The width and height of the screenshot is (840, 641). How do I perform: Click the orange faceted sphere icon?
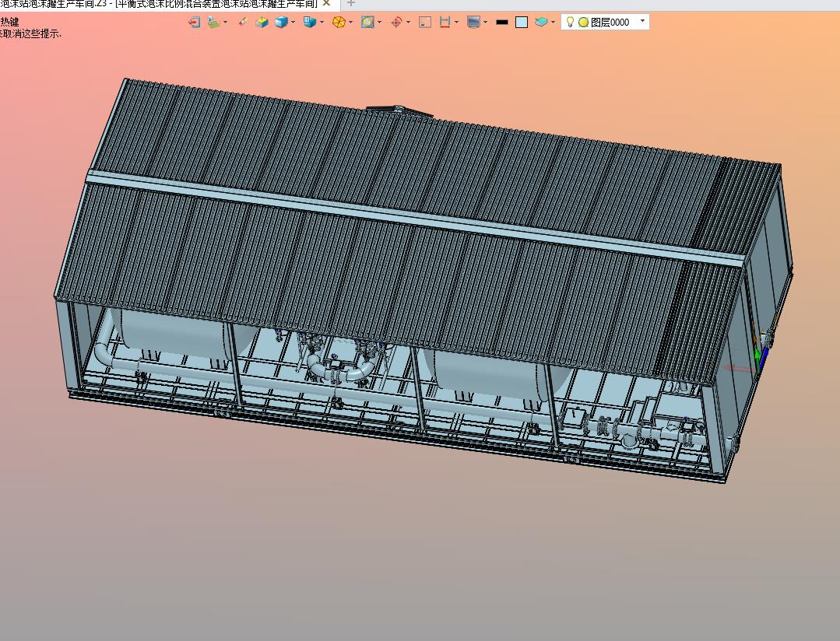(x=339, y=22)
